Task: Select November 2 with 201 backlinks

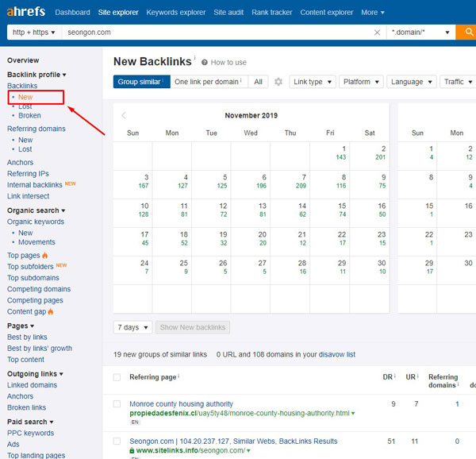Action: click(370, 156)
